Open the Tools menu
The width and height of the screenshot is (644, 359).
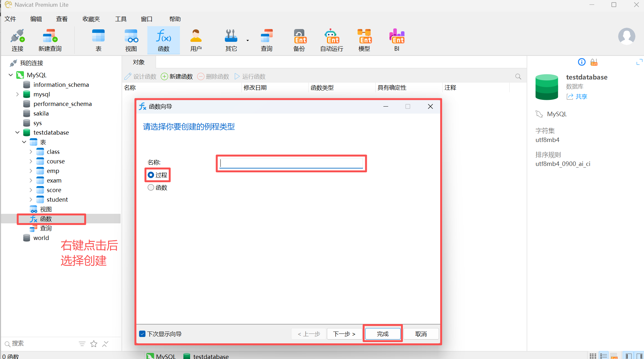pos(121,19)
